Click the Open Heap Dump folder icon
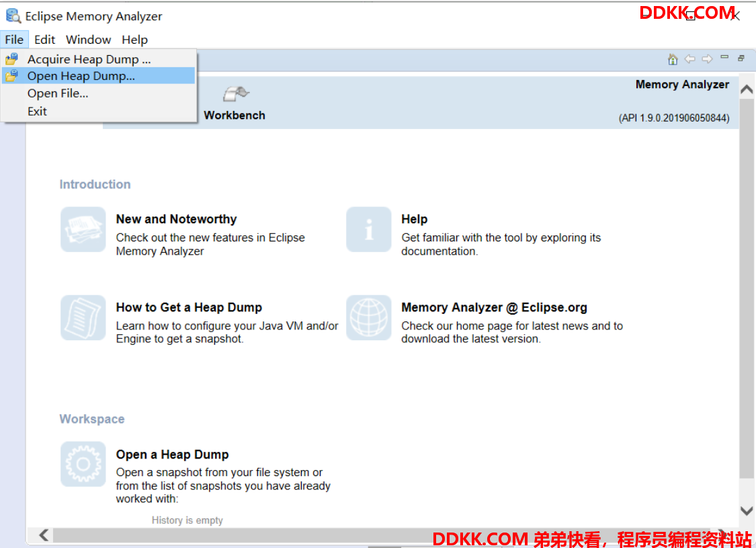This screenshot has width=756, height=548. coord(11,76)
